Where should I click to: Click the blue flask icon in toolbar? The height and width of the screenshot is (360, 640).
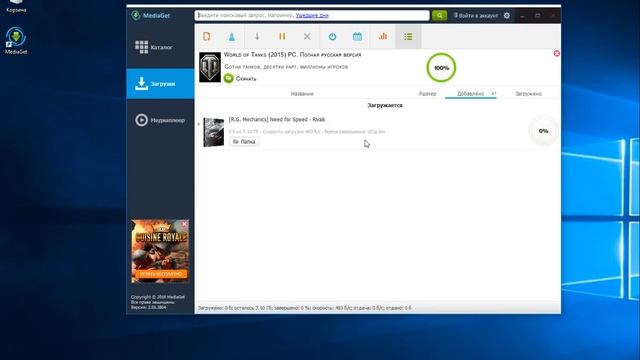[x=232, y=37]
